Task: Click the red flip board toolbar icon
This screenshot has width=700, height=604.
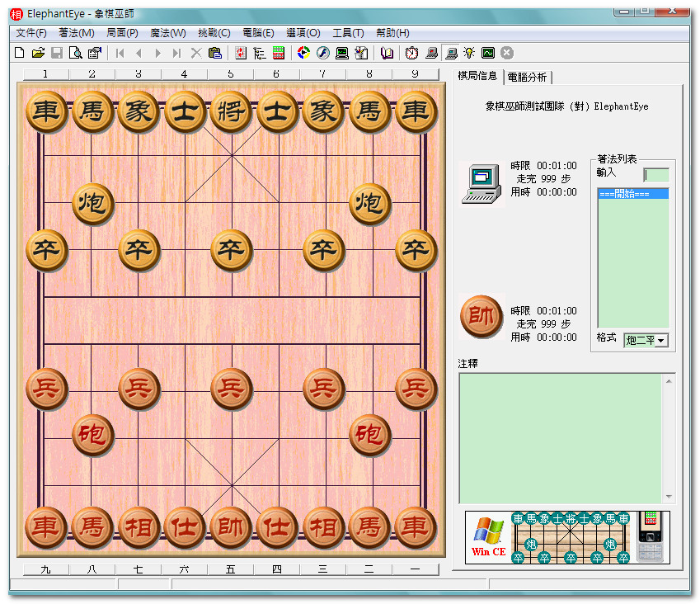Action: coord(241,53)
